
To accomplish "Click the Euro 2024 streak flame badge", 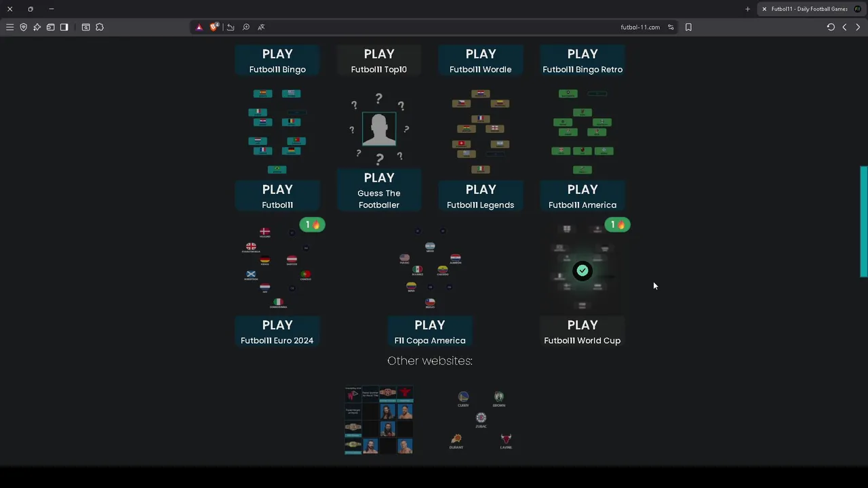I will pos(313,225).
